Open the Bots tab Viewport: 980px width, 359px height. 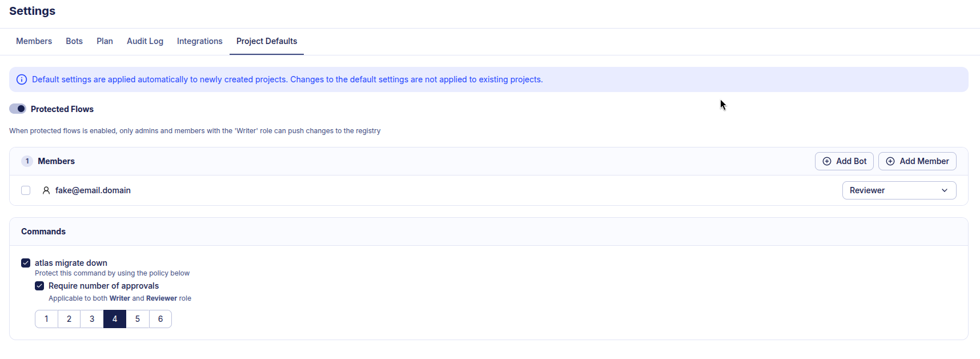pos(74,41)
